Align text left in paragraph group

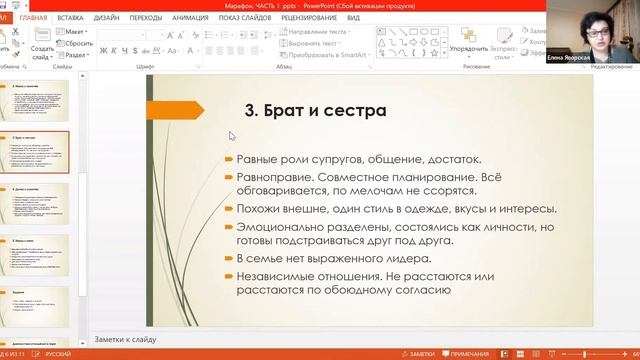coord(209,51)
